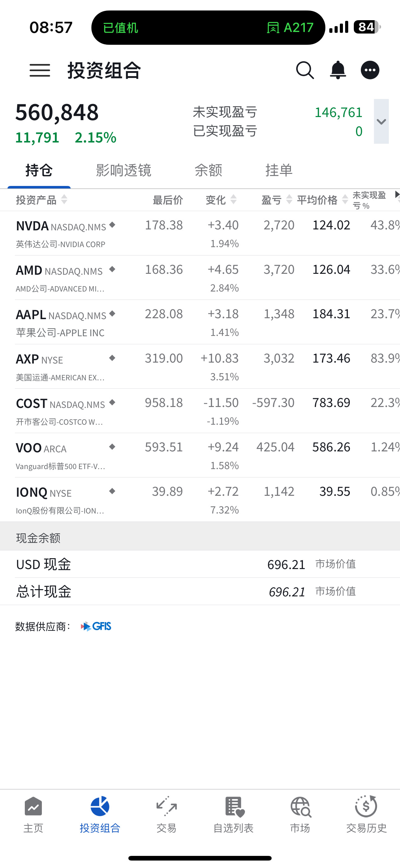
Task: Sort by 投资产品 column arrows
Action: point(64,200)
